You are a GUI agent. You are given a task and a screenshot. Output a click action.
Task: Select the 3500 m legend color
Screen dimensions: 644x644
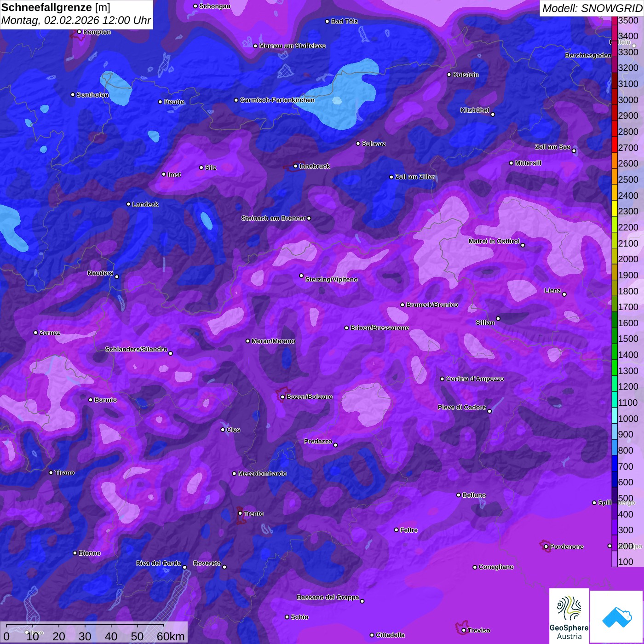(615, 20)
